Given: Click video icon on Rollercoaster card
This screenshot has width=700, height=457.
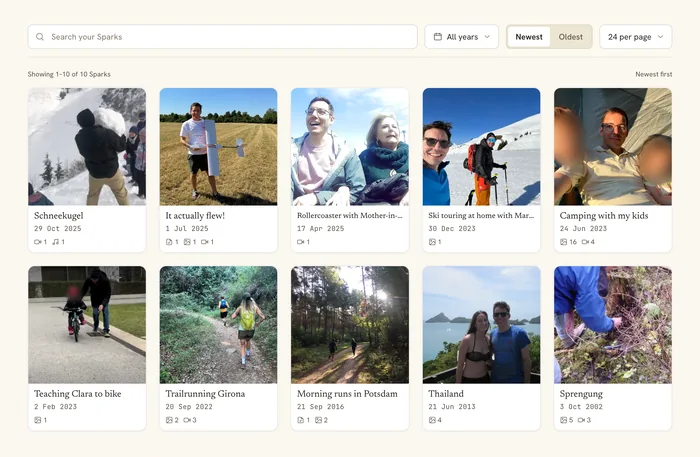Looking at the screenshot, I should tap(300, 242).
